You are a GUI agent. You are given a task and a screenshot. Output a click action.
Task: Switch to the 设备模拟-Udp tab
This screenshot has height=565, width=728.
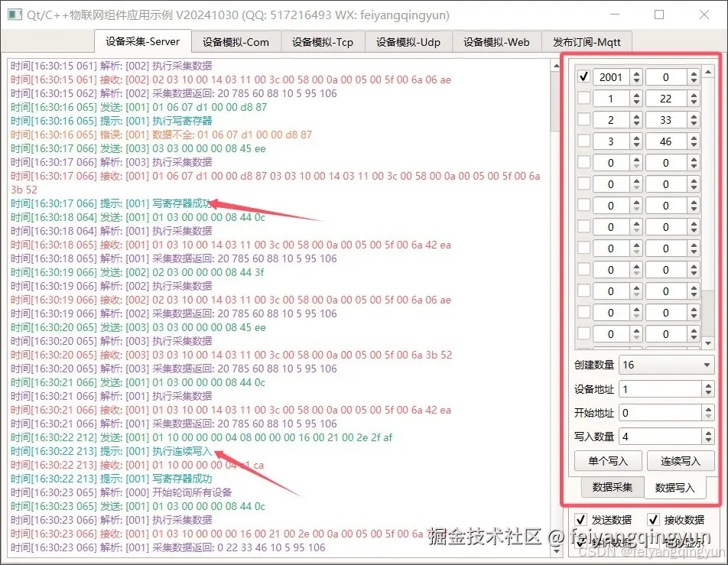click(x=408, y=42)
